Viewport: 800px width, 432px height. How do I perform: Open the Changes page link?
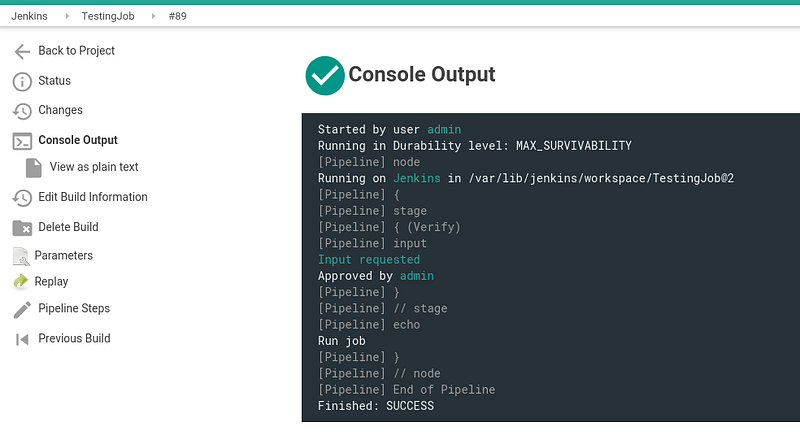click(60, 110)
